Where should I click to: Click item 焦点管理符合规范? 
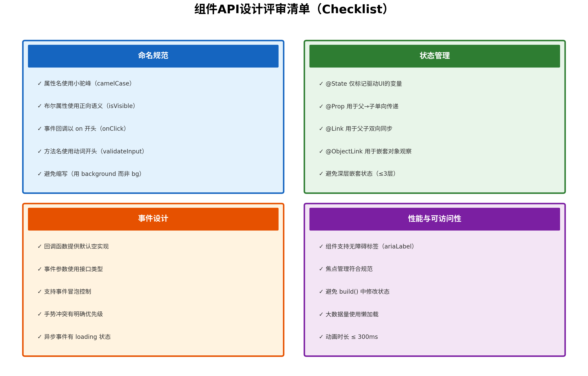[x=346, y=269]
